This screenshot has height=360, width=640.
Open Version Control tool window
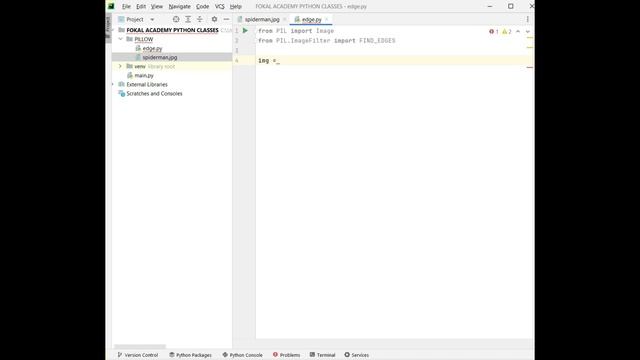pyautogui.click(x=138, y=355)
